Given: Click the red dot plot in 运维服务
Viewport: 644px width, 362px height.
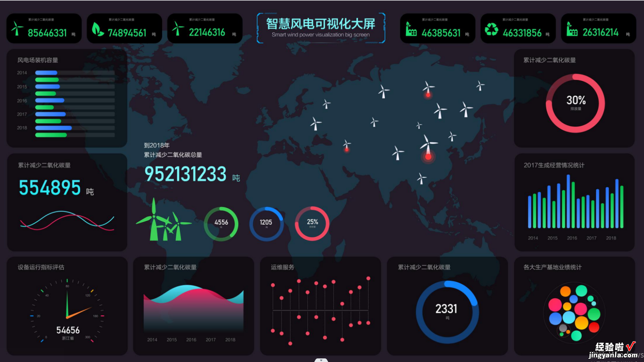Looking at the screenshot, I should coord(320,310).
